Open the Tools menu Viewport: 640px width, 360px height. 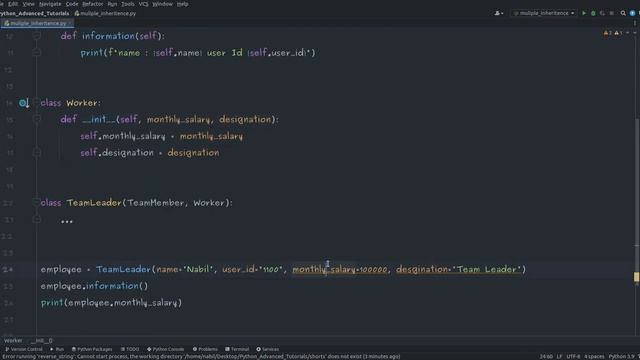coord(128,4)
